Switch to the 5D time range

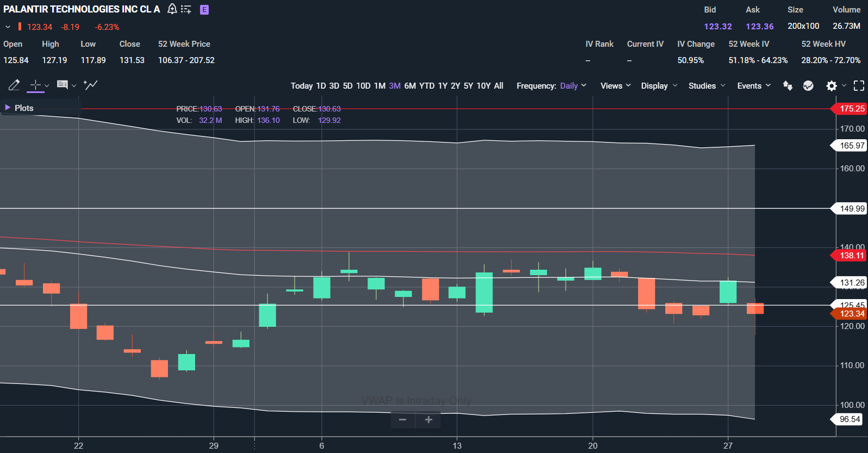pos(348,86)
